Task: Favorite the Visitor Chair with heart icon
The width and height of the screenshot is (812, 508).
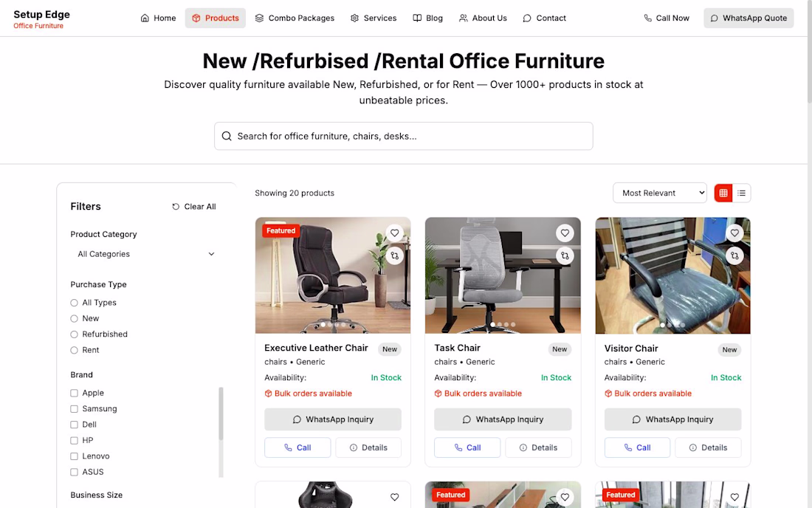Action: (x=734, y=233)
